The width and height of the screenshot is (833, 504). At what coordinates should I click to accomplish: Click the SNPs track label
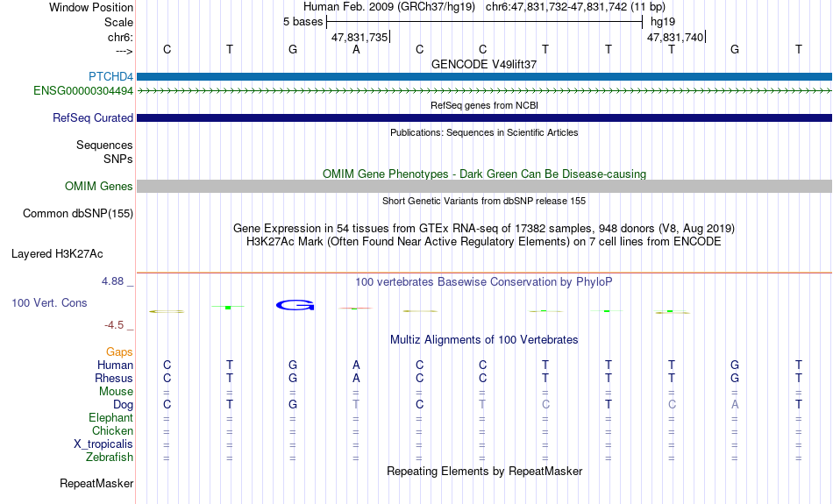point(118,159)
